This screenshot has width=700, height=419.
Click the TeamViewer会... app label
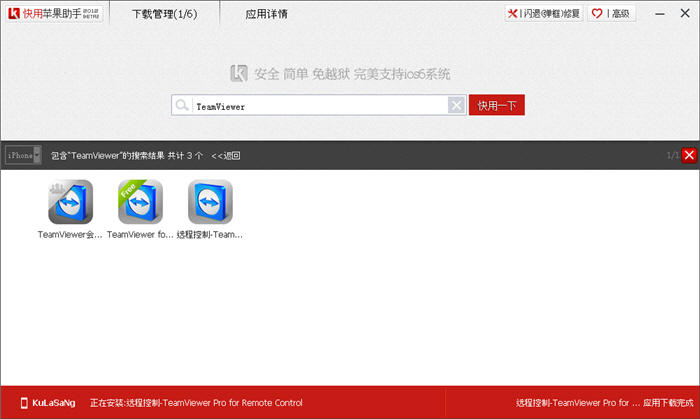pos(70,235)
